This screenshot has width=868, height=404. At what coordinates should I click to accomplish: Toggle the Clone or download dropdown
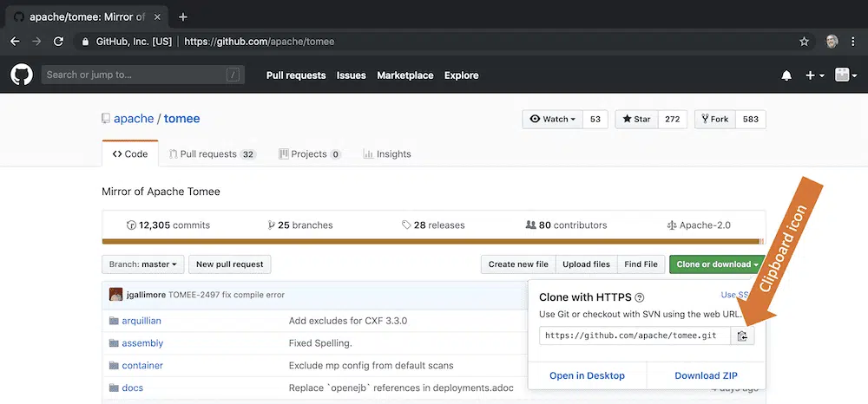click(718, 264)
